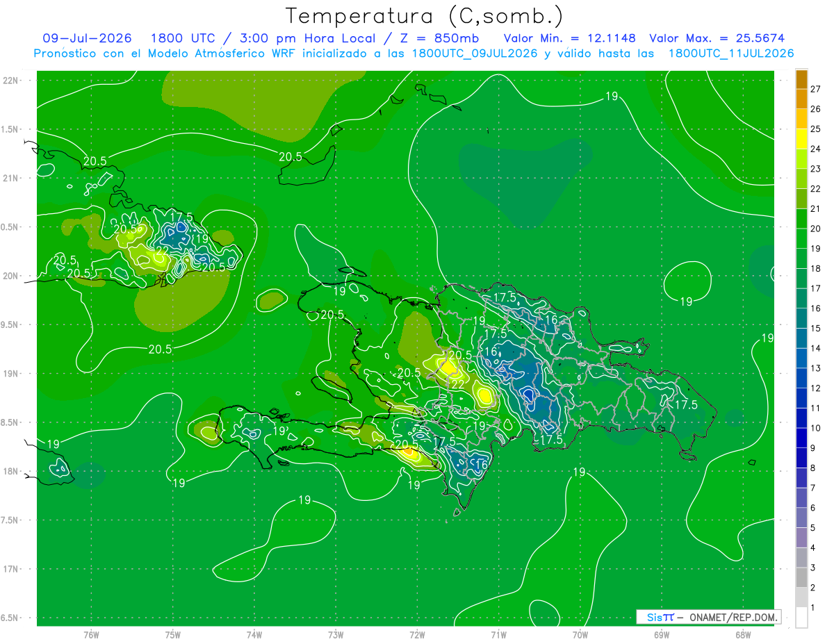This screenshot has width=834, height=644.
Task: Click the '19N' latitude axis label
Action: click(10, 374)
